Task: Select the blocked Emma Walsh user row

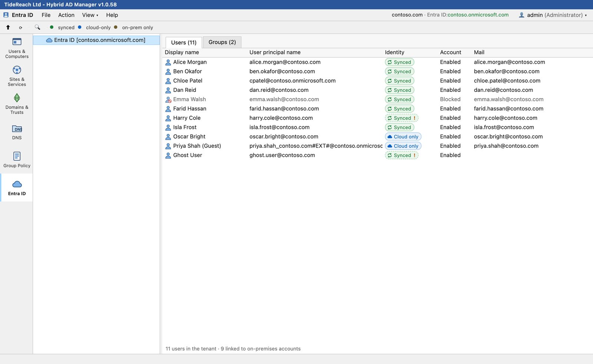Action: click(377, 99)
